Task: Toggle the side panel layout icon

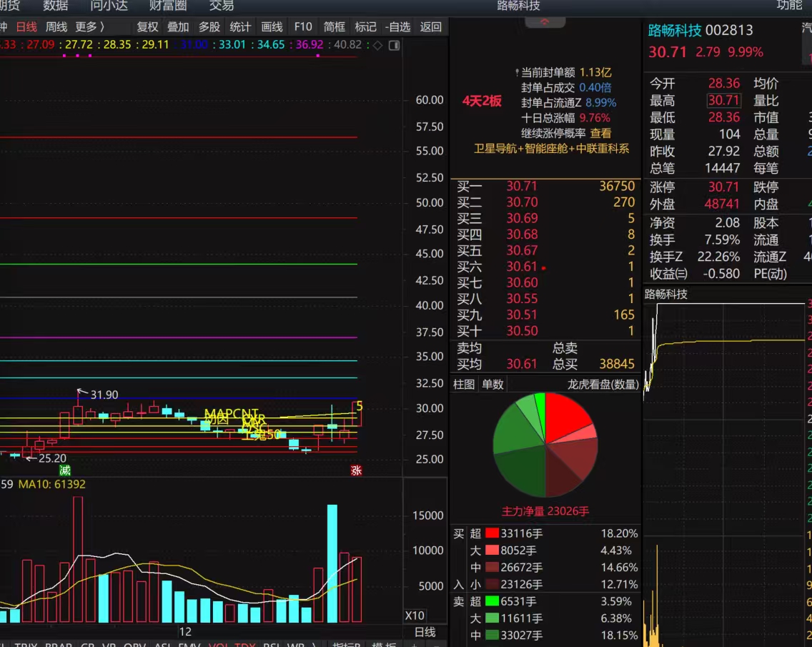Action: [x=394, y=45]
